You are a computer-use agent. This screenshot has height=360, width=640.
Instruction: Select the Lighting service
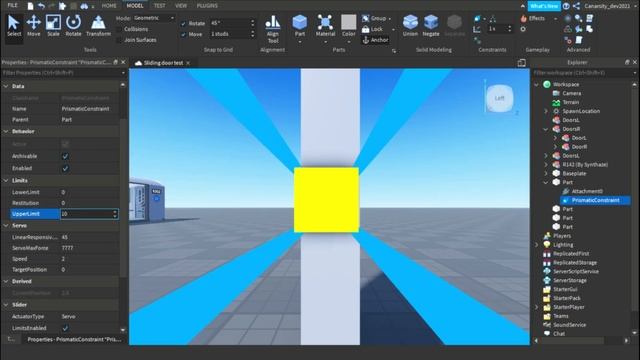563,244
